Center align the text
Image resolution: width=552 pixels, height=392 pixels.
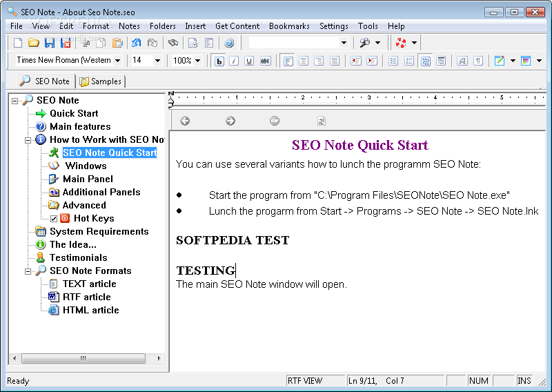[x=303, y=61]
